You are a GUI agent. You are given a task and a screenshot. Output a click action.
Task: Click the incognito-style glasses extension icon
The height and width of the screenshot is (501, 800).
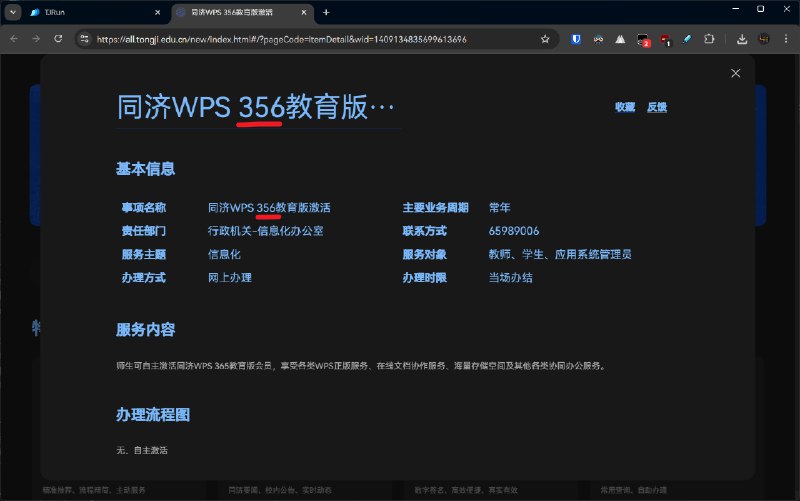coord(598,39)
